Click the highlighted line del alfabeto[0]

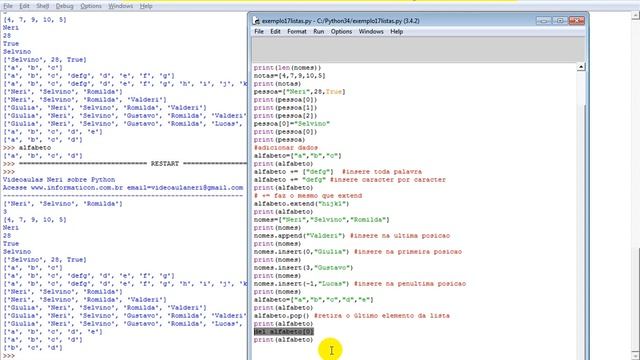click(x=284, y=331)
